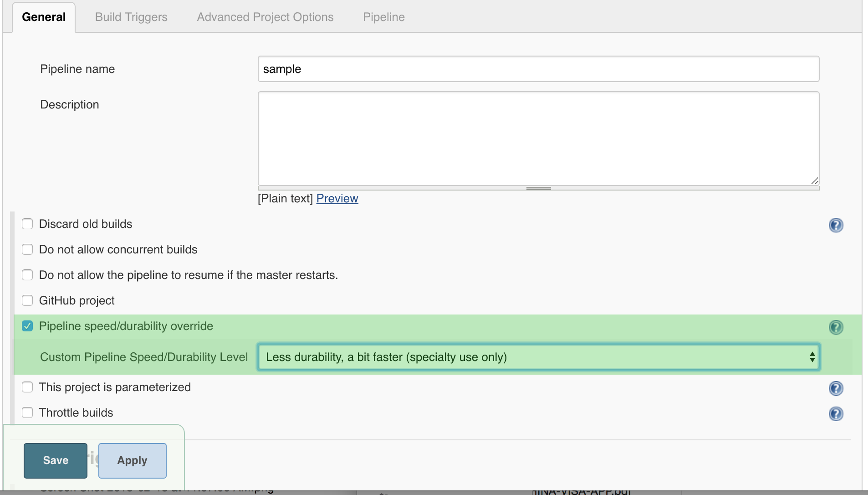Image resolution: width=868 pixels, height=495 pixels.
Task: Enable Discard old builds checkbox
Action: click(27, 224)
